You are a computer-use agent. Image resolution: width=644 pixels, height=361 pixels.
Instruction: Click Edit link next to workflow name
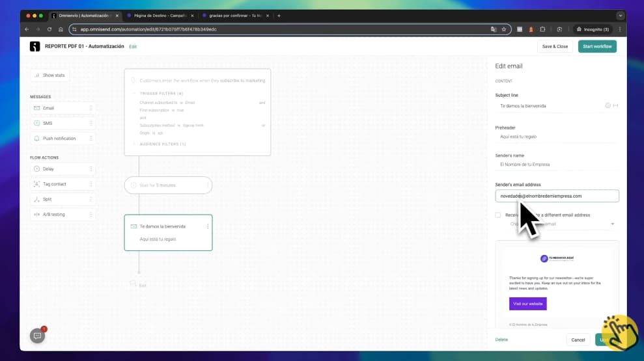click(x=133, y=47)
